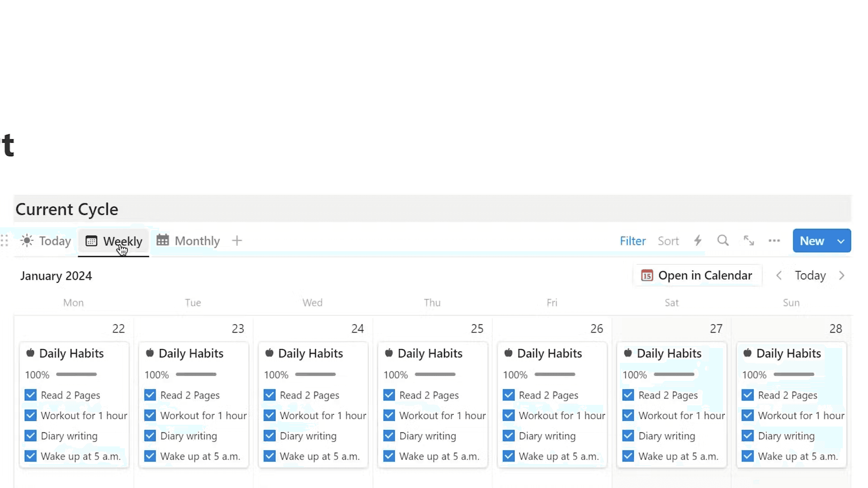The height and width of the screenshot is (488, 868).
Task: Click the lightning bolt automation icon
Action: (698, 240)
